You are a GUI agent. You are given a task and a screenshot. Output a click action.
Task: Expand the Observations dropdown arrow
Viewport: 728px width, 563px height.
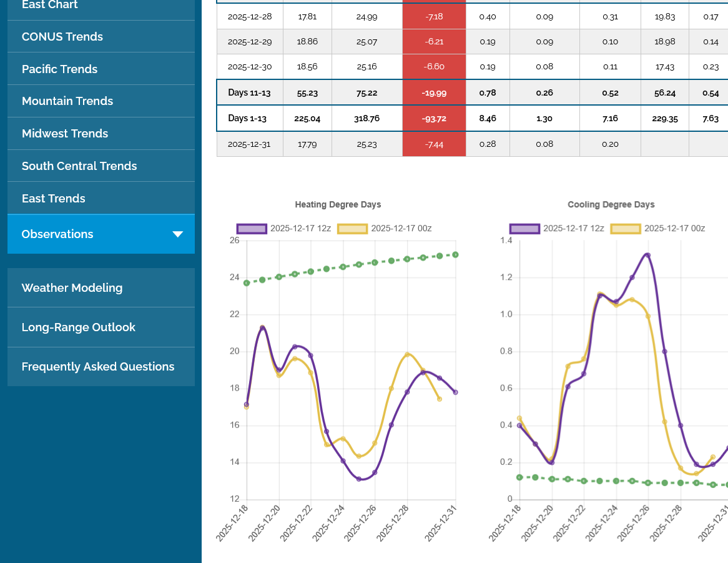177,234
